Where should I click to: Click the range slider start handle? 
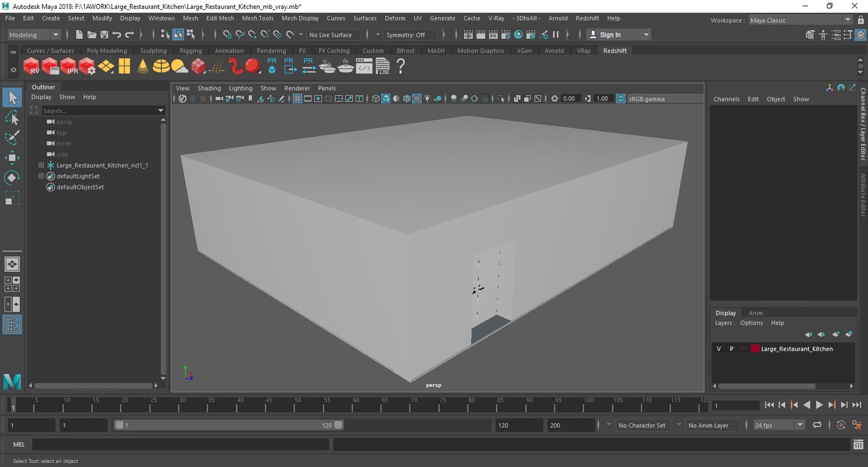(x=119, y=425)
